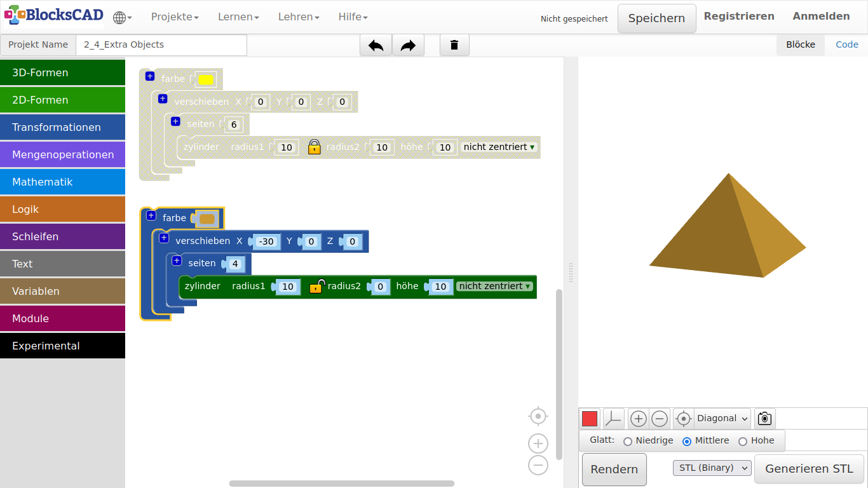Reset the 3D view with target icon
This screenshot has height=488, width=868.
point(683,419)
